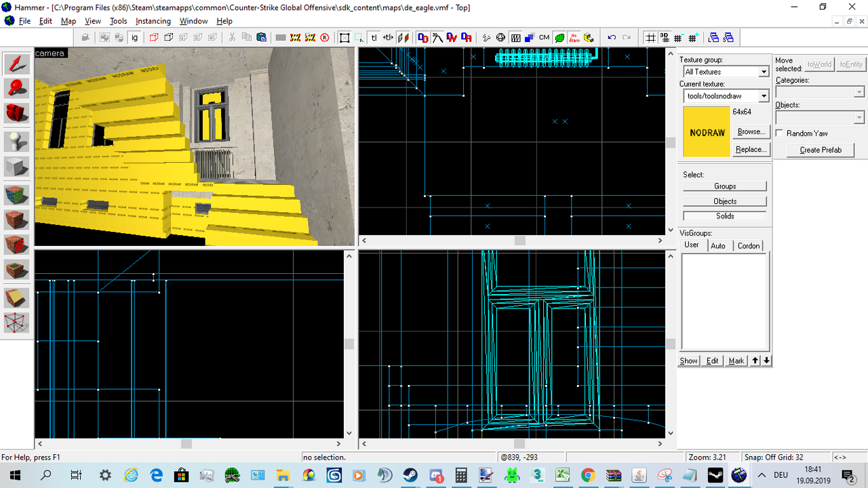Click the Cut scissors icon
This screenshot has width=868, height=488.
coord(231,37)
